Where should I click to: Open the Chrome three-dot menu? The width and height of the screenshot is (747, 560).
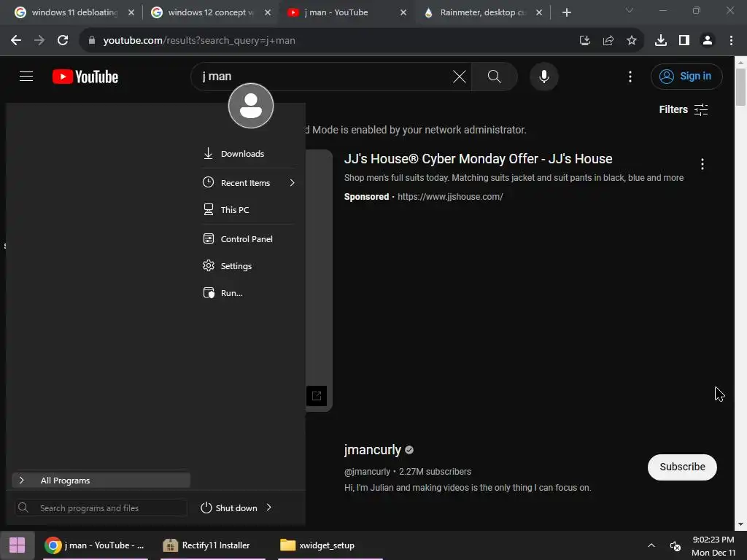coord(731,41)
